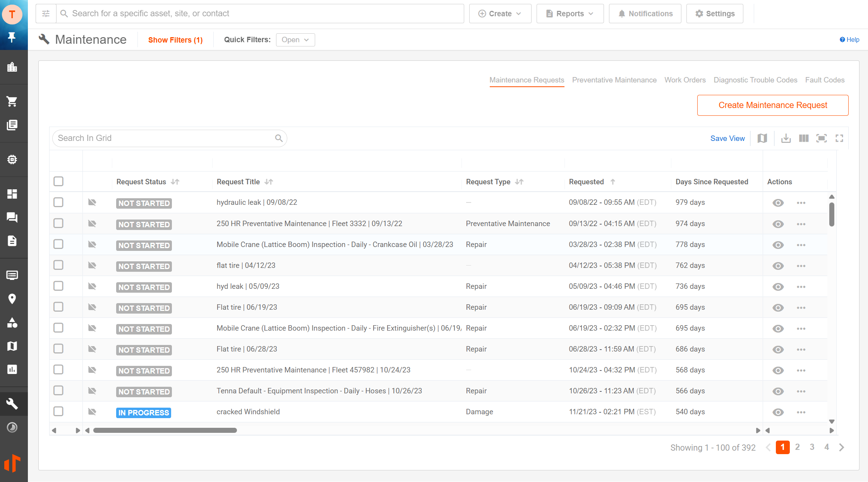The width and height of the screenshot is (868, 482).
Task: Click the location pin sidebar icon
Action: point(12,299)
